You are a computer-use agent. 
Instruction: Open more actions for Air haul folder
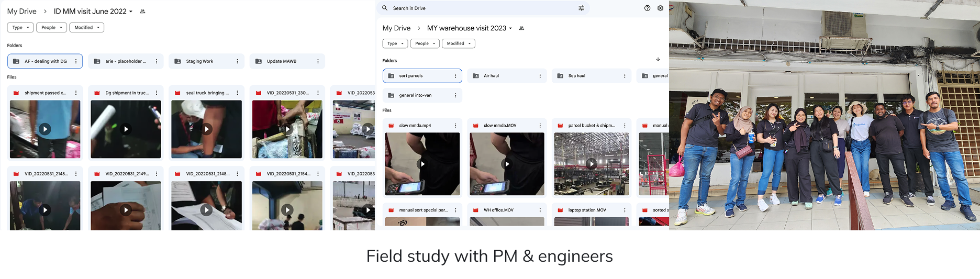pyautogui.click(x=540, y=76)
